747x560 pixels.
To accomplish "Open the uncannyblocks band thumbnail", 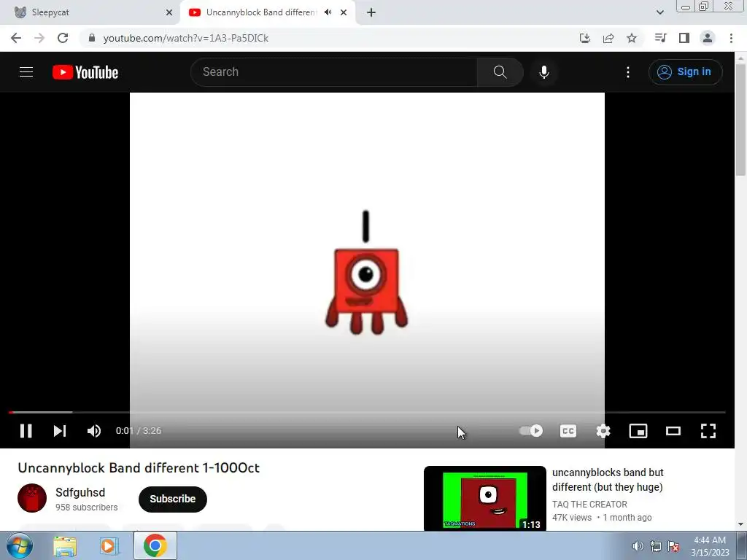I will pos(485,498).
